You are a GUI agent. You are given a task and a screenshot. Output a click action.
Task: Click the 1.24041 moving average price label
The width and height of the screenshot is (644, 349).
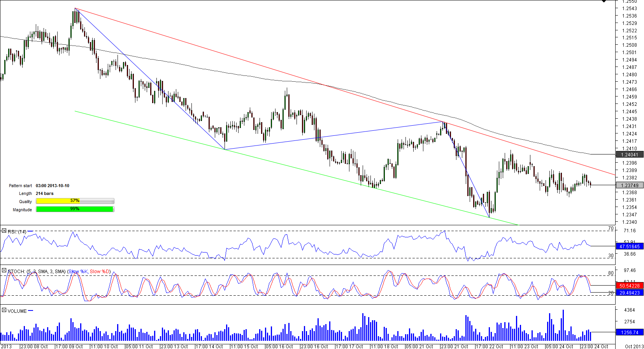point(629,155)
